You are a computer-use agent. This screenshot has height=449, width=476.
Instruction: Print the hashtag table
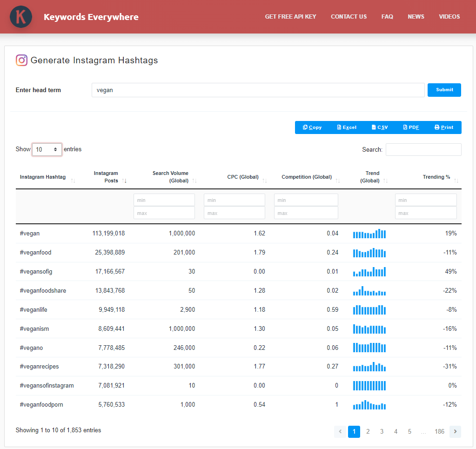444,127
